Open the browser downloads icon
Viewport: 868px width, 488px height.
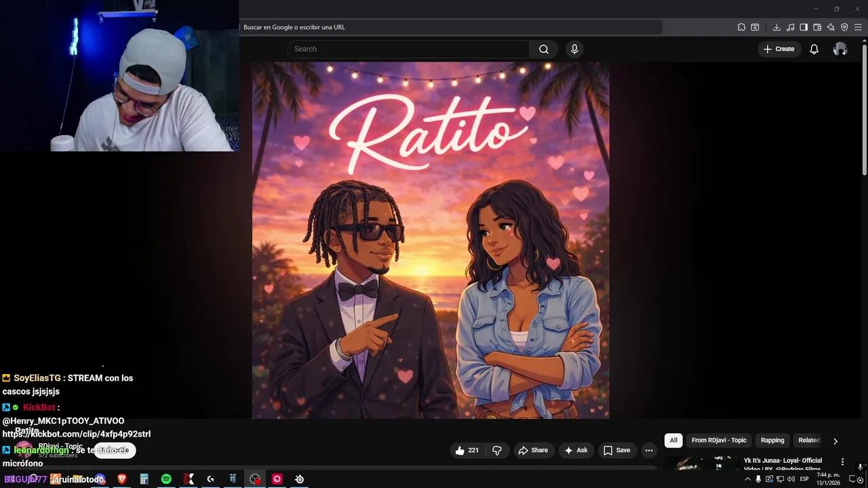(776, 27)
